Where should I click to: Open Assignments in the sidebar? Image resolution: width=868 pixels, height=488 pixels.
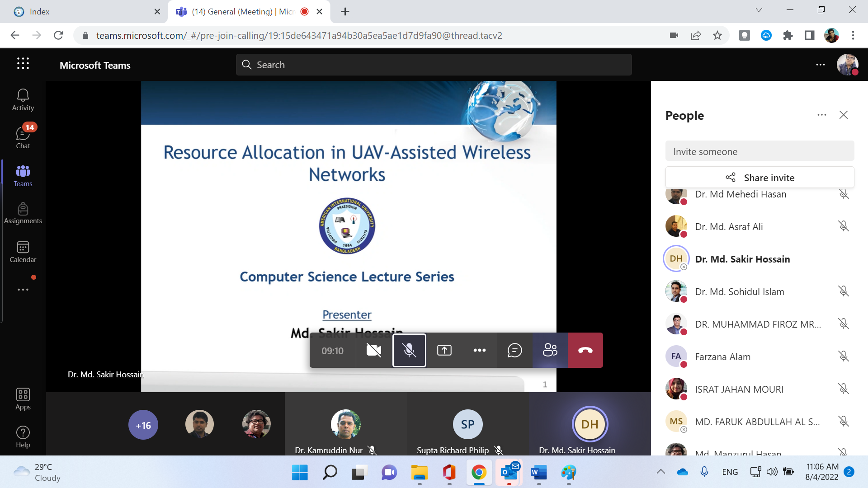click(x=23, y=213)
